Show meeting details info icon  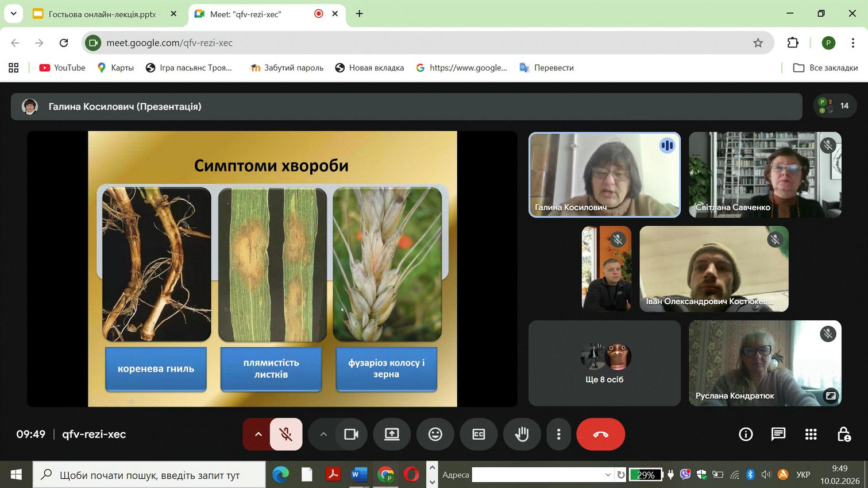click(x=746, y=435)
